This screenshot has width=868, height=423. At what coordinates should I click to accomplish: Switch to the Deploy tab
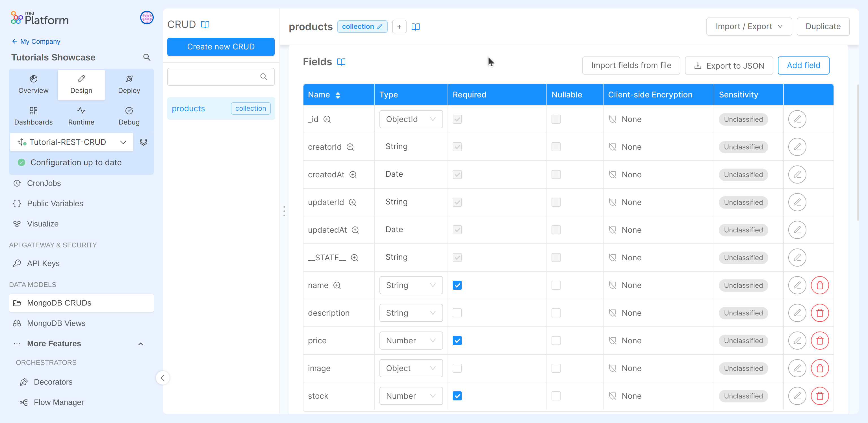[129, 84]
